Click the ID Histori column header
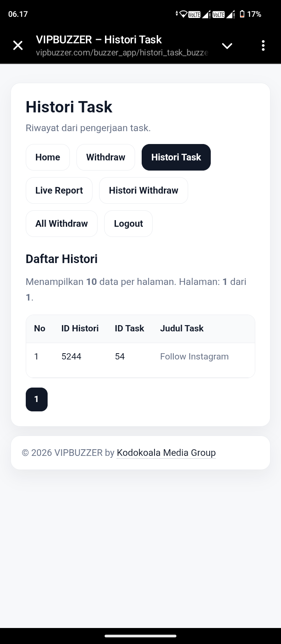Image resolution: width=281 pixels, height=644 pixels. [80, 329]
